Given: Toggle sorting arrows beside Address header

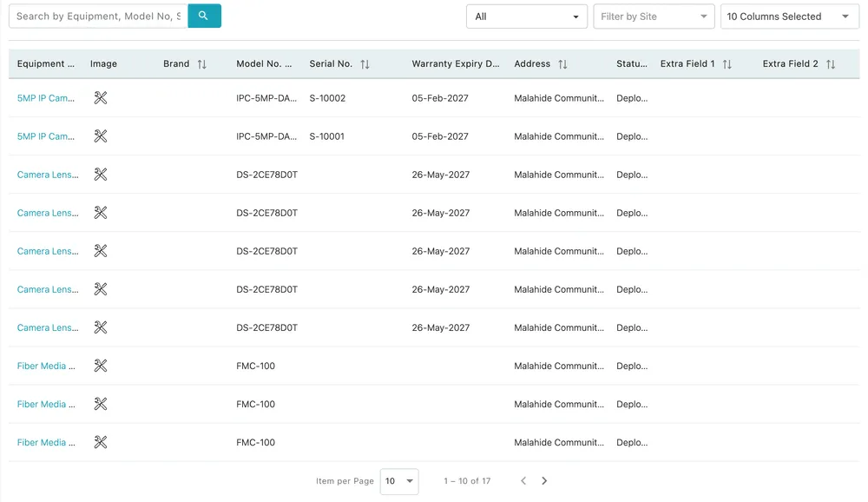Looking at the screenshot, I should click(562, 64).
